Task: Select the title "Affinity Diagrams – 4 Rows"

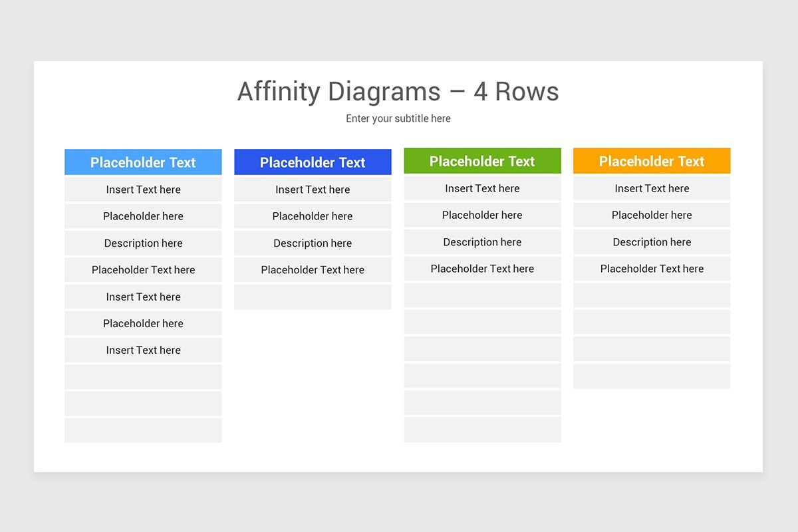Action: (x=398, y=92)
